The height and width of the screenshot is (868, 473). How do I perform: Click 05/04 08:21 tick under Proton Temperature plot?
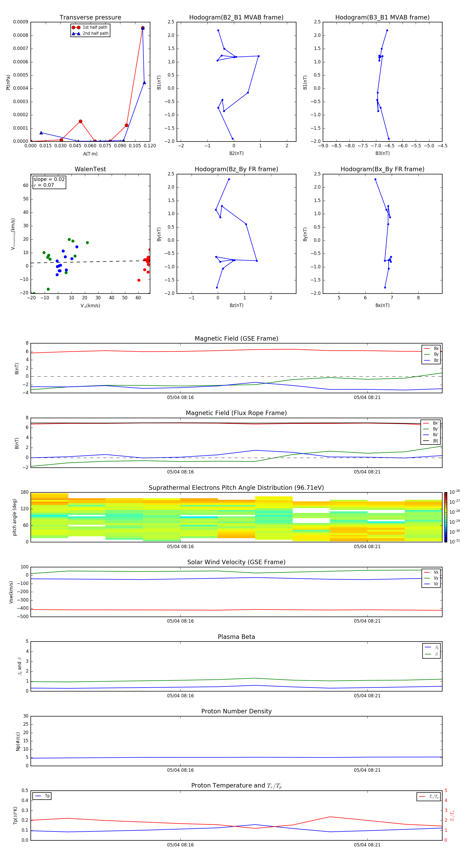point(367,845)
